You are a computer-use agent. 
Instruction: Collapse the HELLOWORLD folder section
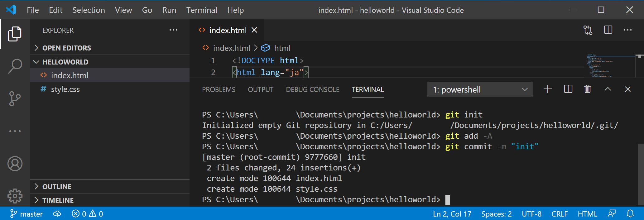(x=65, y=62)
